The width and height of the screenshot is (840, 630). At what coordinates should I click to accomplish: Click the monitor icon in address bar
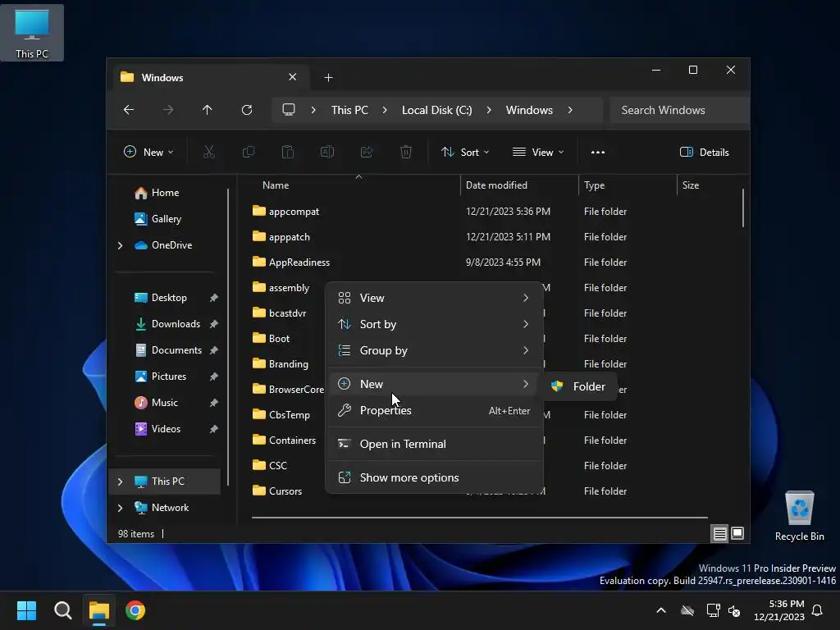coord(289,110)
